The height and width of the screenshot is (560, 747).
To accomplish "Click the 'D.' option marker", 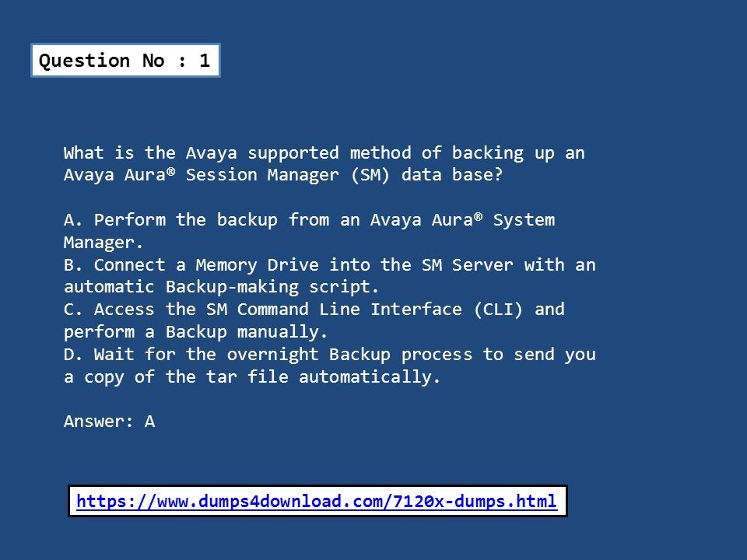I will [73, 355].
